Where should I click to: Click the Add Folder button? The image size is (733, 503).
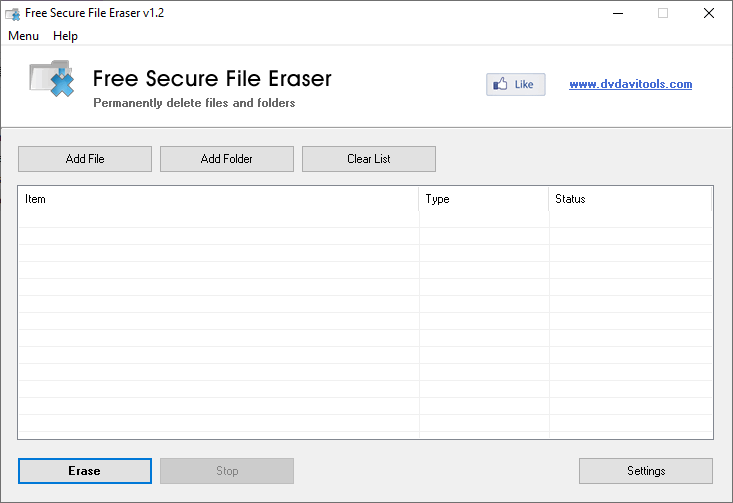click(227, 159)
